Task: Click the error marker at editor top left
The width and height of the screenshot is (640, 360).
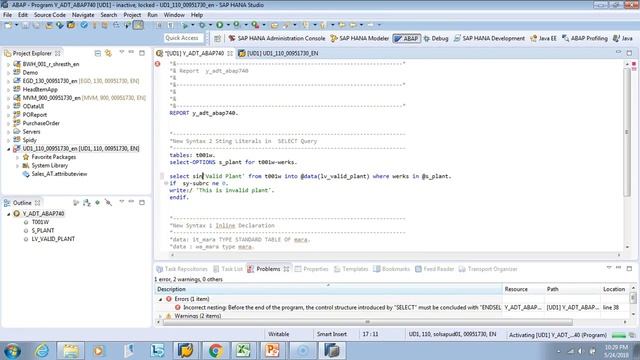Action: [x=158, y=64]
